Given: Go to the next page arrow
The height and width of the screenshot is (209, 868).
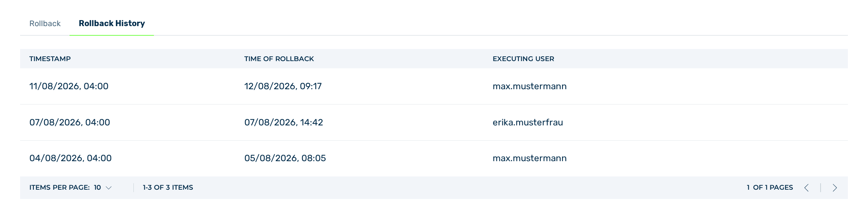Looking at the screenshot, I should [x=835, y=188].
